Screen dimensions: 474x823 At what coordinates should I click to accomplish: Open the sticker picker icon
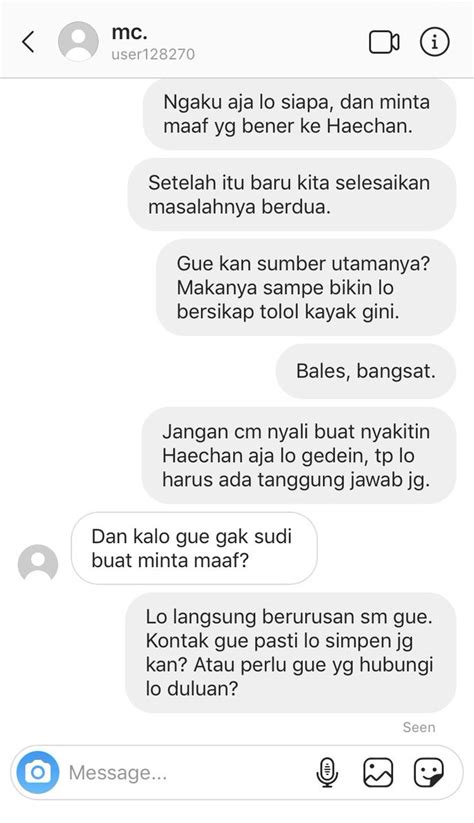pos(428,772)
